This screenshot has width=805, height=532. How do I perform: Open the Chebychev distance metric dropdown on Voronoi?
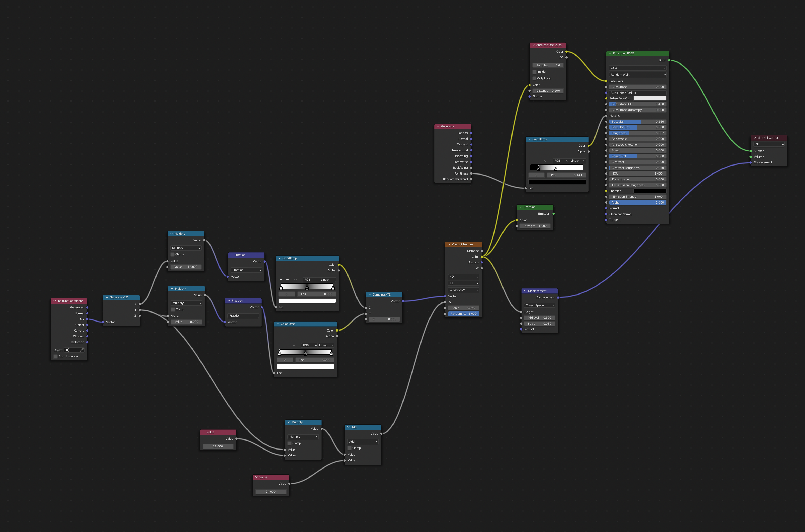[463, 289]
